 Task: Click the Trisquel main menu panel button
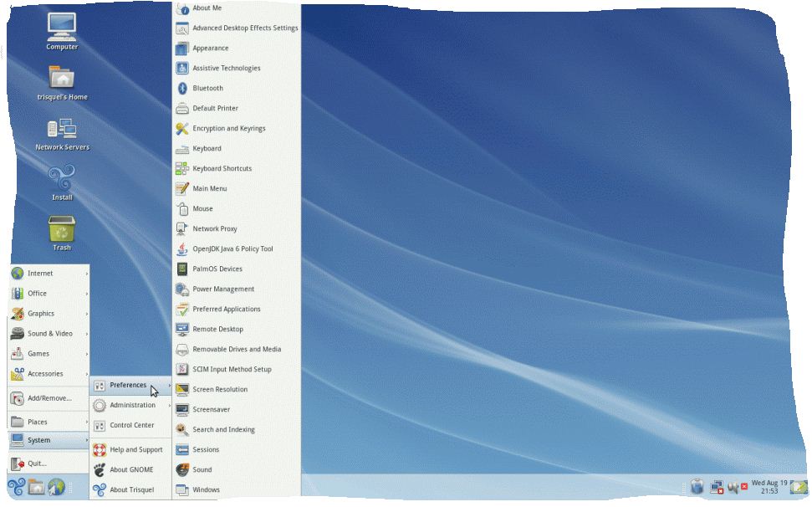[x=17, y=487]
